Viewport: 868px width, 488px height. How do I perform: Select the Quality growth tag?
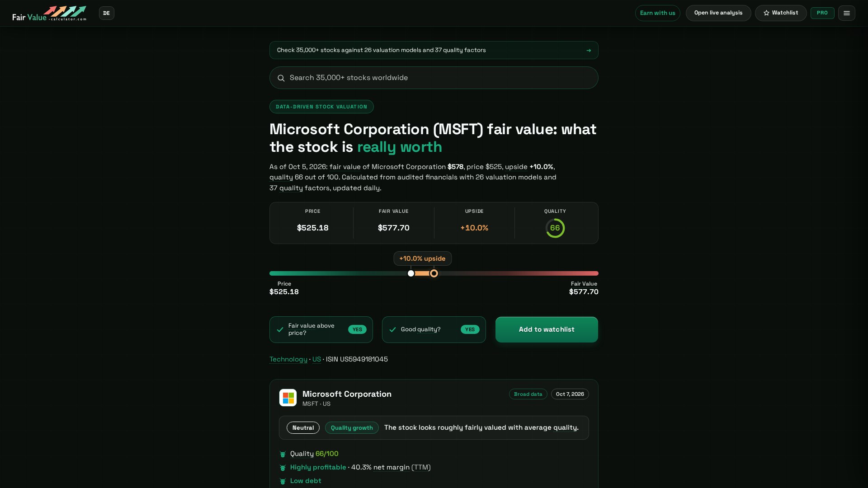352,428
